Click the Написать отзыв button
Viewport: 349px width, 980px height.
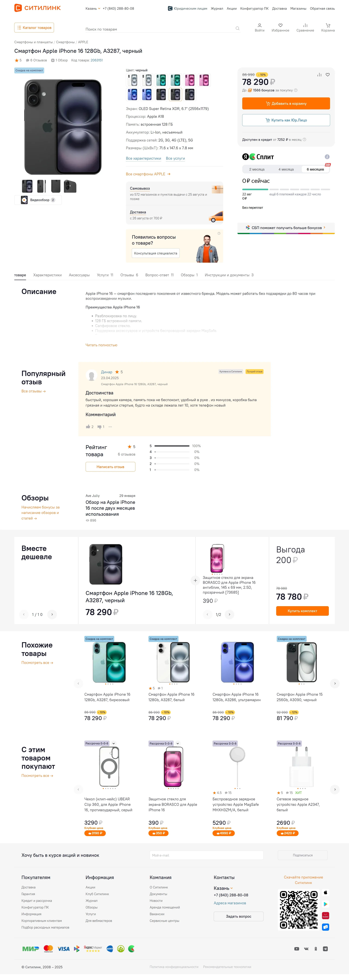(110, 467)
